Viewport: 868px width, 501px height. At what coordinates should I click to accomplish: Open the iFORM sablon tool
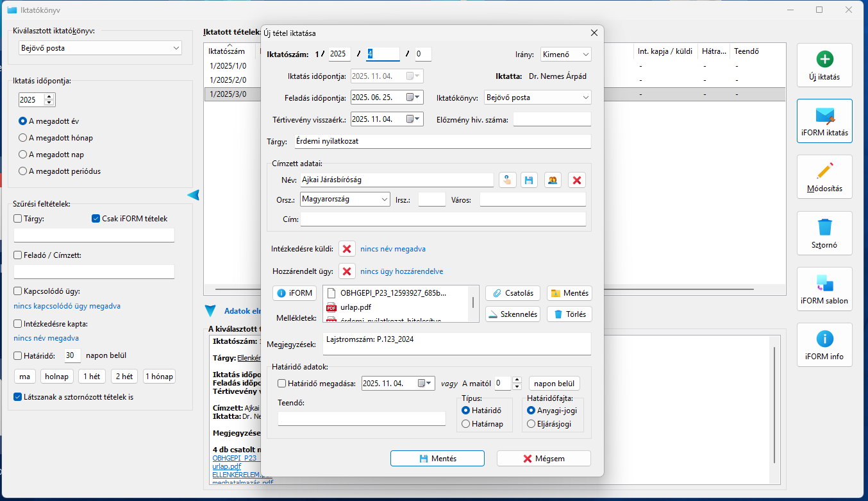pos(824,289)
